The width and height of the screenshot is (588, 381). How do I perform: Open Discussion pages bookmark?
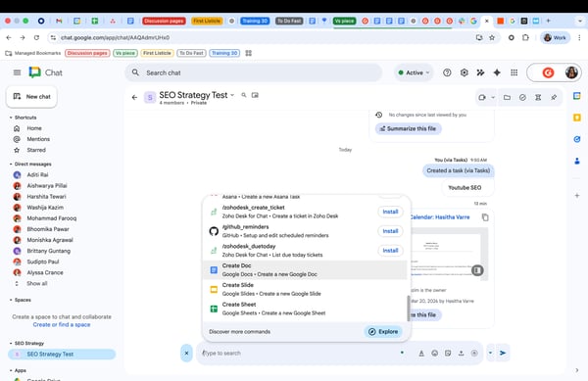[87, 53]
